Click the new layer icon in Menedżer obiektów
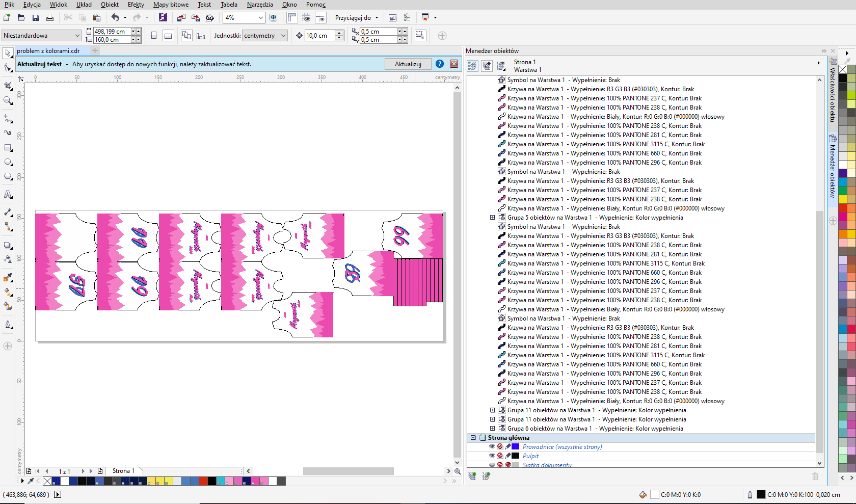This screenshot has width=856, height=504. 472,476
